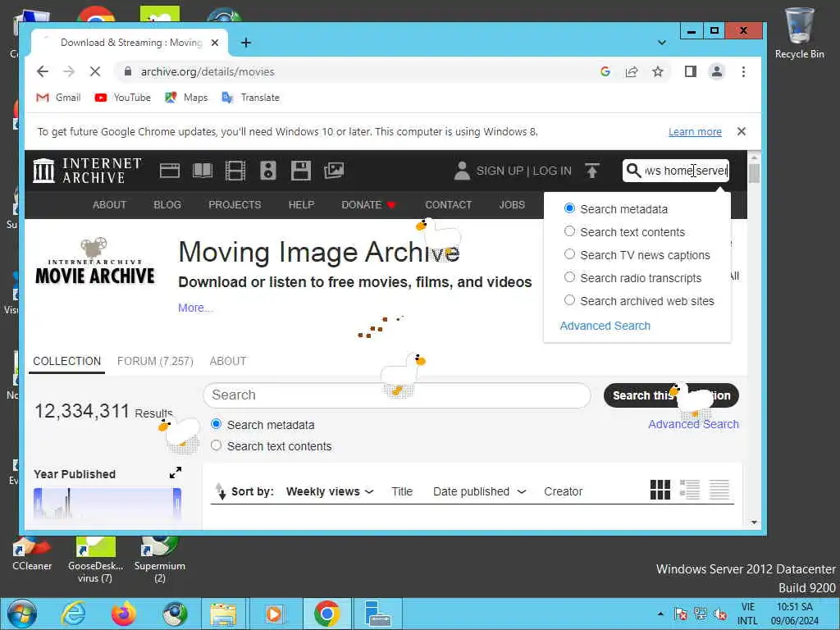This screenshot has height=630, width=840.
Task: Open the Images icon in nav
Action: (333, 171)
